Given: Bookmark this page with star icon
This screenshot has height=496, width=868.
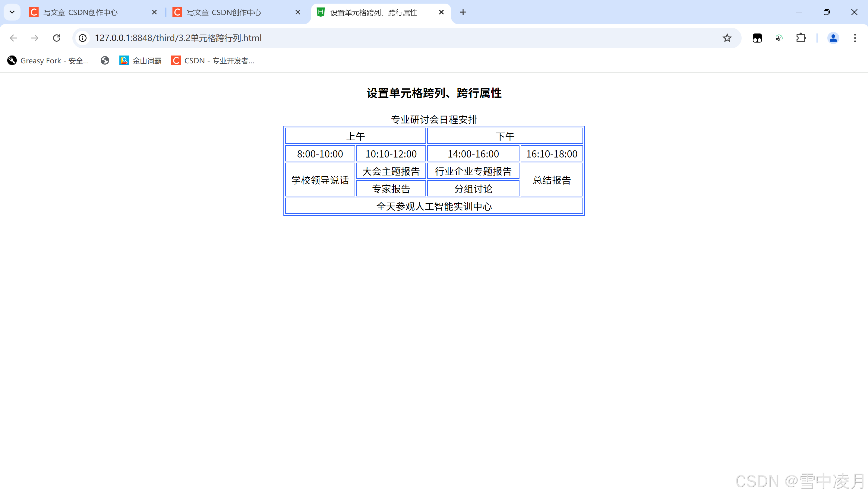Looking at the screenshot, I should coord(727,38).
